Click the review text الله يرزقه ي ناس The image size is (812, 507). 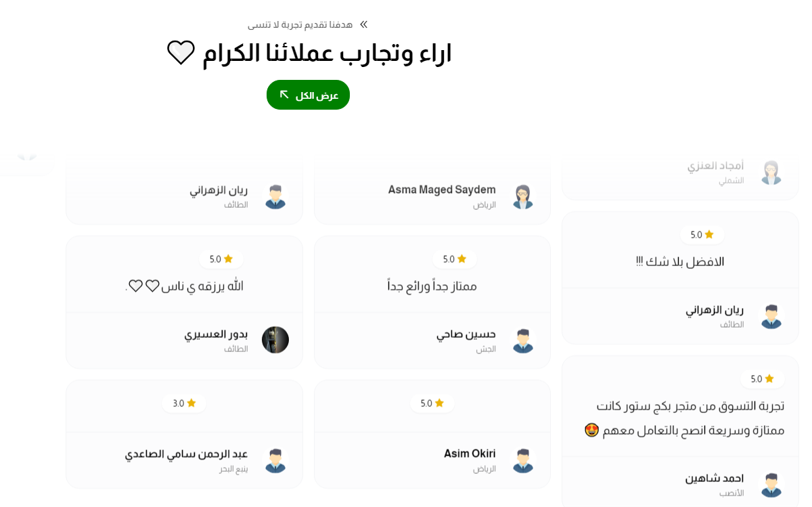tap(184, 286)
